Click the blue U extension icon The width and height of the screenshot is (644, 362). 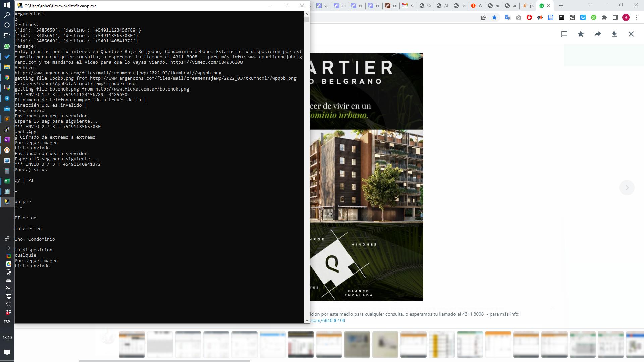[583, 18]
